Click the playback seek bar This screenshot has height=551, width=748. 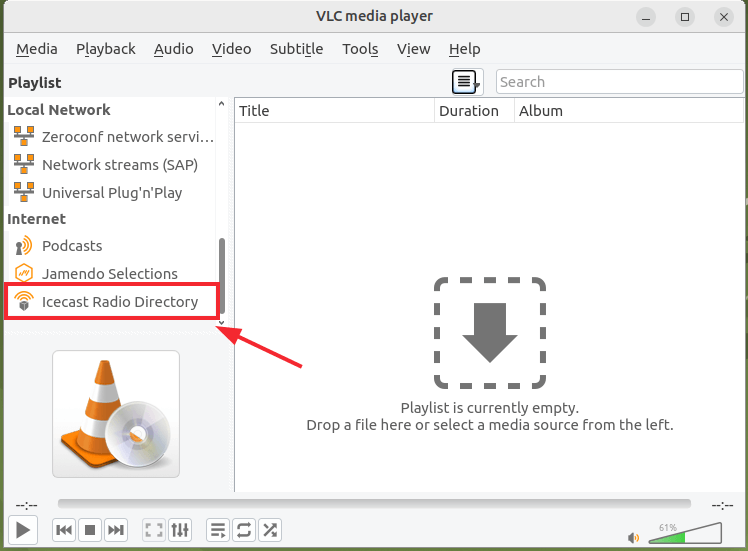374,504
